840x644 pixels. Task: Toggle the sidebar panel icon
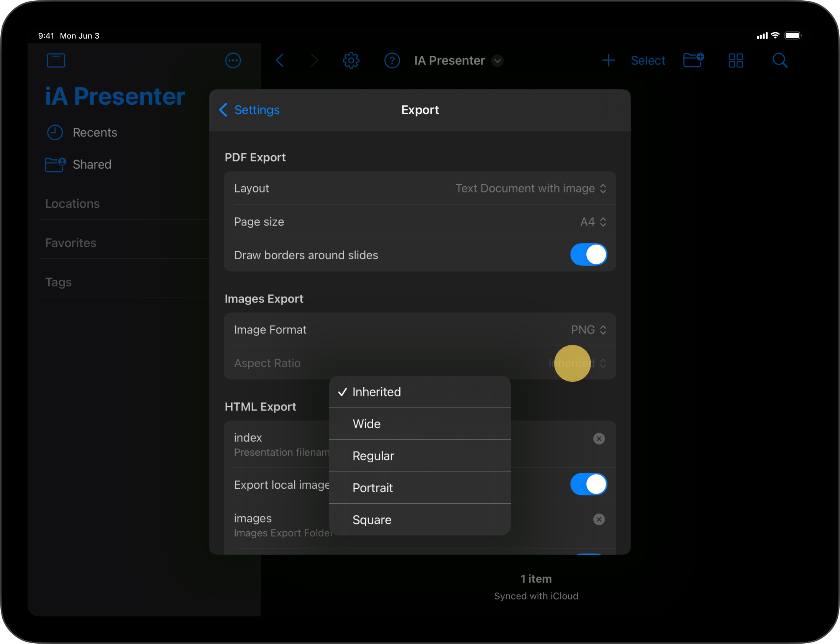pos(56,61)
